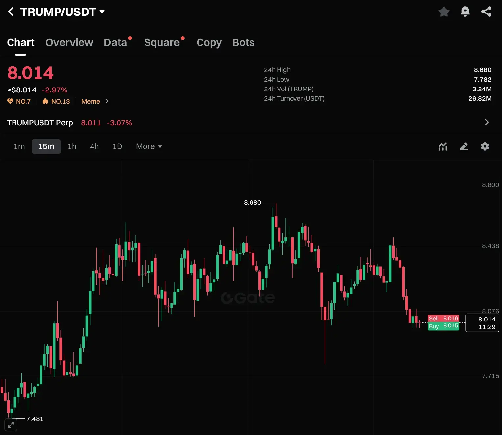Tap the NO.7 ranking badge icon
Screen dimensions: 504x435
coord(11,101)
